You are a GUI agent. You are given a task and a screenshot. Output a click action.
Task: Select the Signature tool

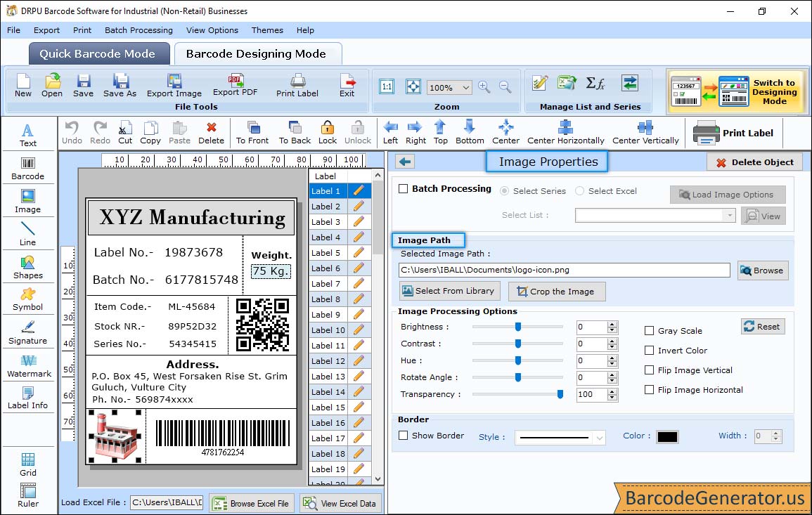click(28, 333)
